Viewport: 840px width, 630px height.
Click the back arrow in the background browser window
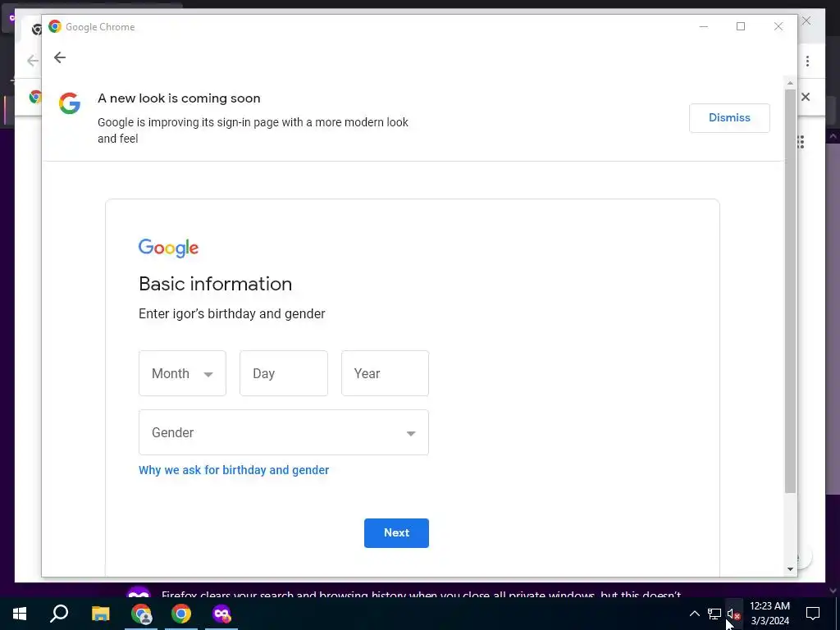(32, 61)
